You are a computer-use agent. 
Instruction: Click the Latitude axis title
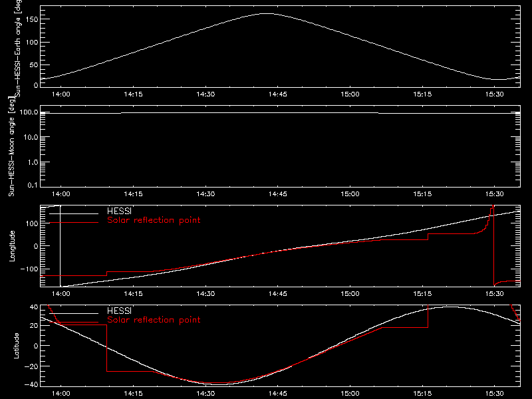click(16, 346)
